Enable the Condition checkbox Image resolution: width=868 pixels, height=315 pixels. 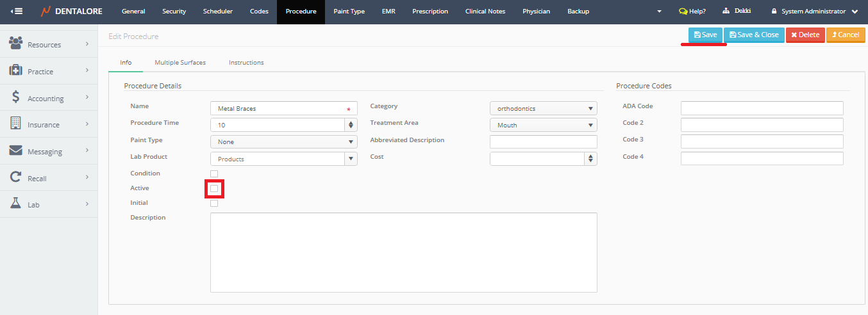click(x=214, y=174)
